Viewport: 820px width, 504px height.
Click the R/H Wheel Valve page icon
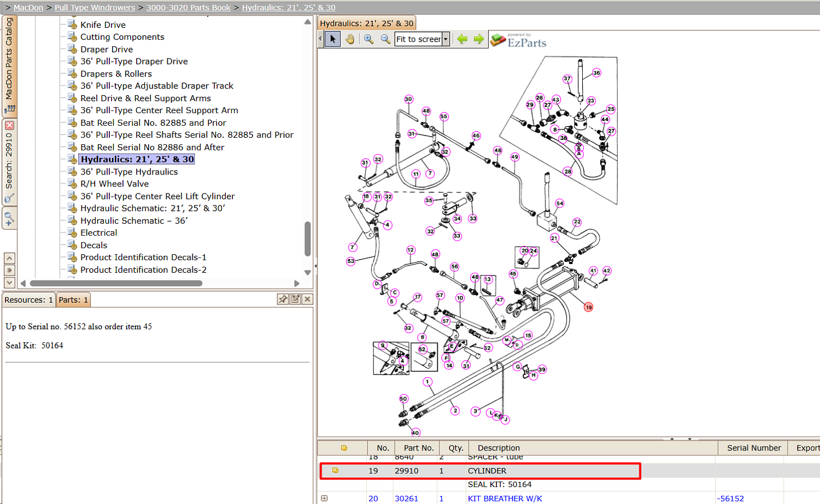point(72,184)
